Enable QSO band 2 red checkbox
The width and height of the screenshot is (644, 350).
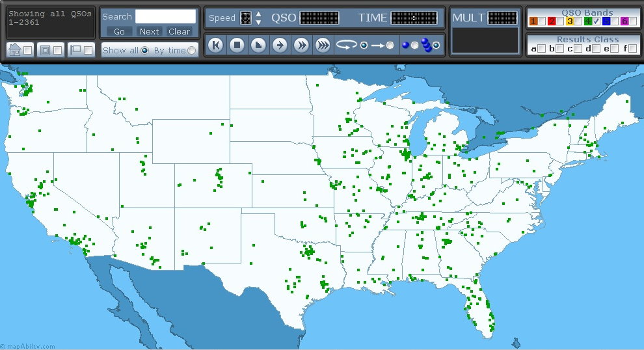point(560,21)
